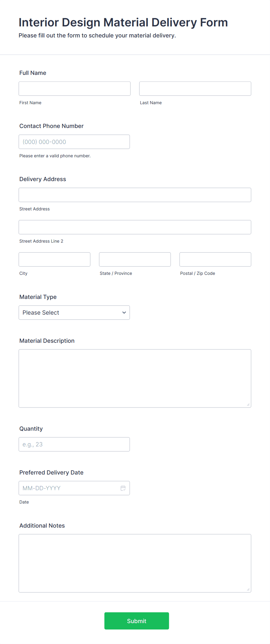Image resolution: width=270 pixels, height=644 pixels.
Task: Click into the Last Name field
Action: tap(195, 88)
